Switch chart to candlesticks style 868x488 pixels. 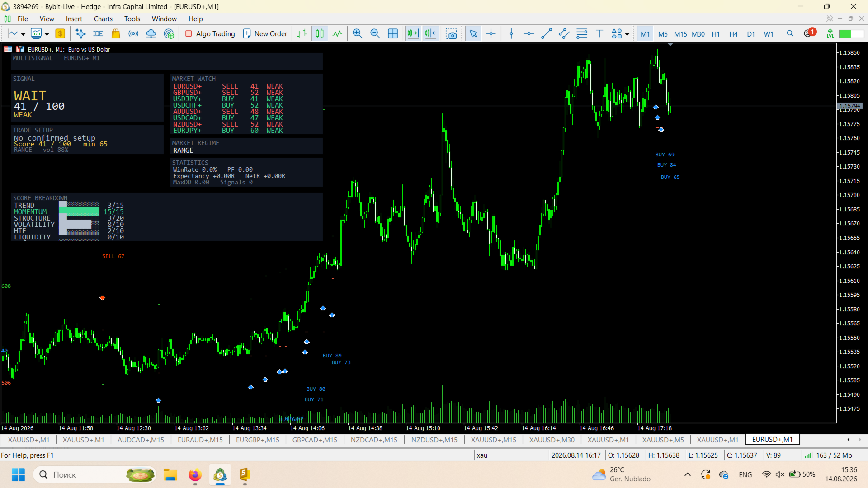pyautogui.click(x=320, y=33)
